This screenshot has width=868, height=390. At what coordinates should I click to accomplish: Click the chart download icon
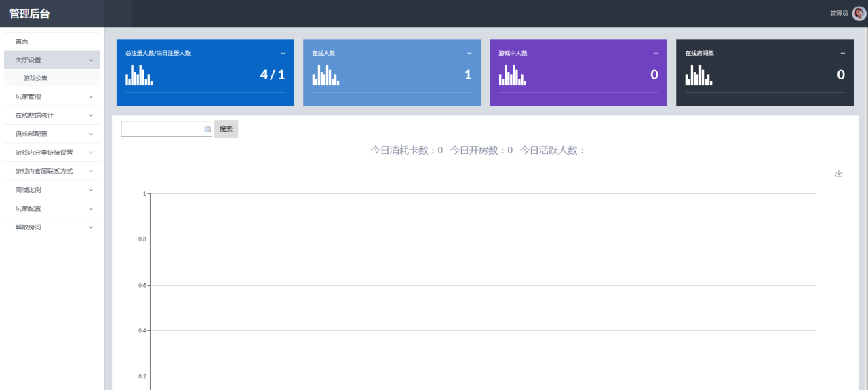click(x=839, y=174)
